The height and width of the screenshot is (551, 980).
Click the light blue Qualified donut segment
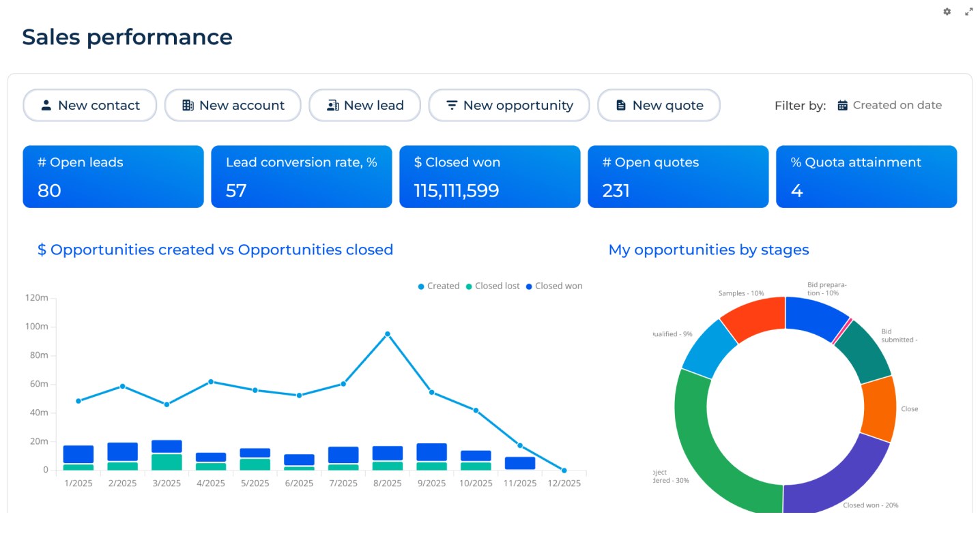(708, 348)
